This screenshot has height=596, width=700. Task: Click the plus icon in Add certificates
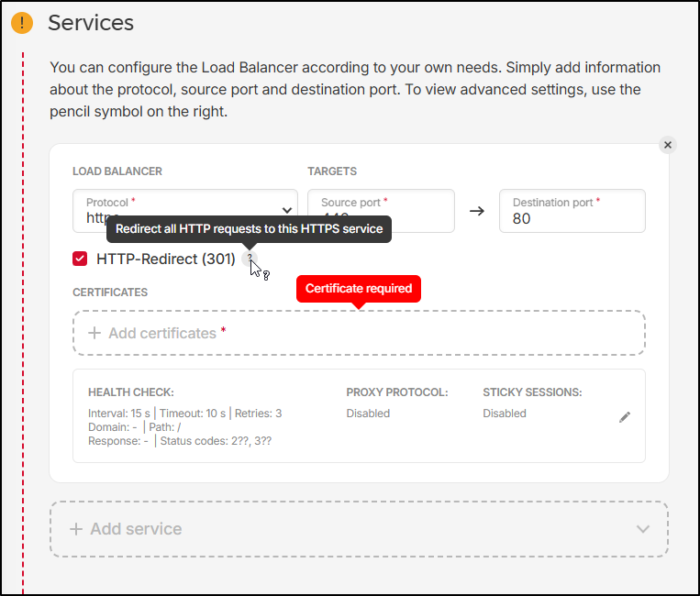point(94,333)
